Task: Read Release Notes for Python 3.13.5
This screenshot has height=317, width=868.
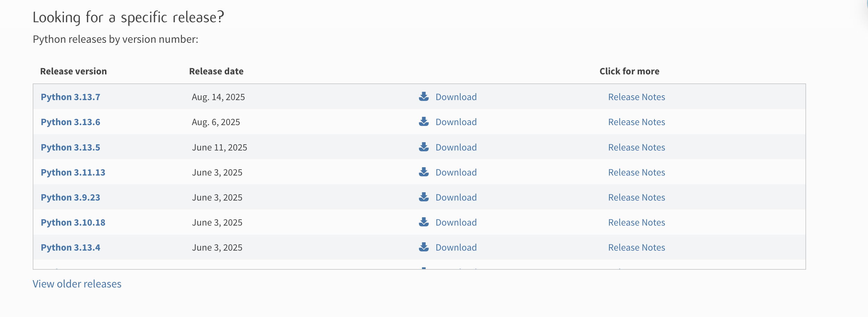Action: coord(636,147)
